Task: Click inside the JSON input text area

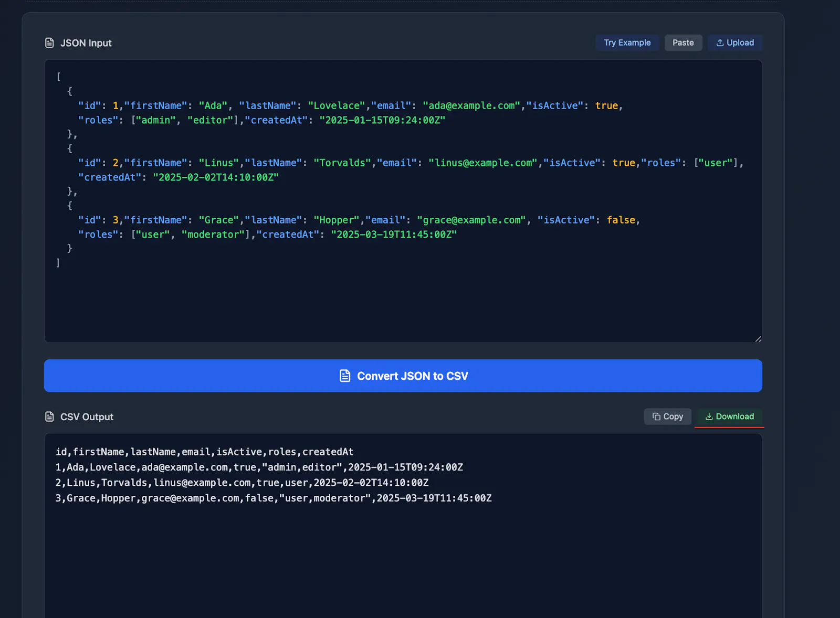Action: (403, 201)
